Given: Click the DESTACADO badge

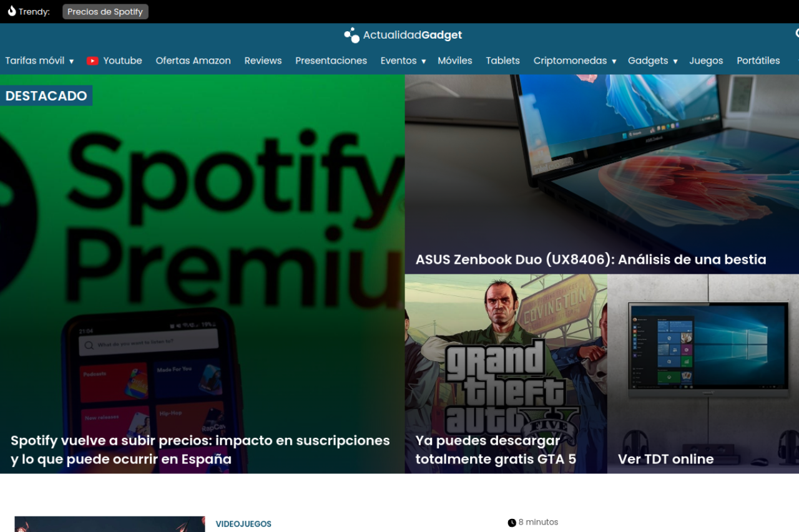Looking at the screenshot, I should tap(46, 95).
